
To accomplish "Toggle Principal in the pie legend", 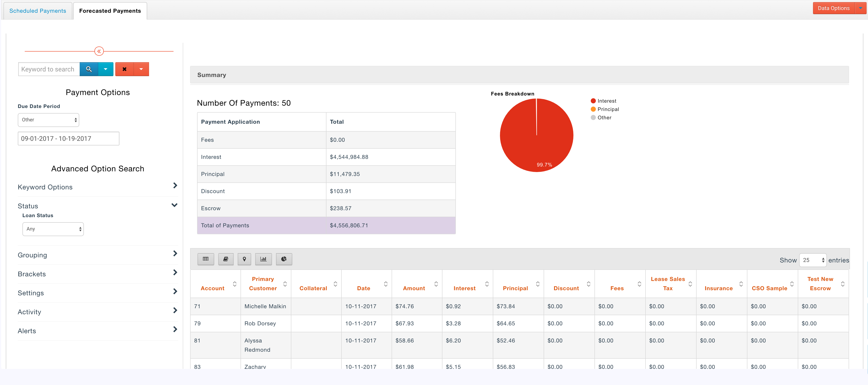I will click(604, 109).
